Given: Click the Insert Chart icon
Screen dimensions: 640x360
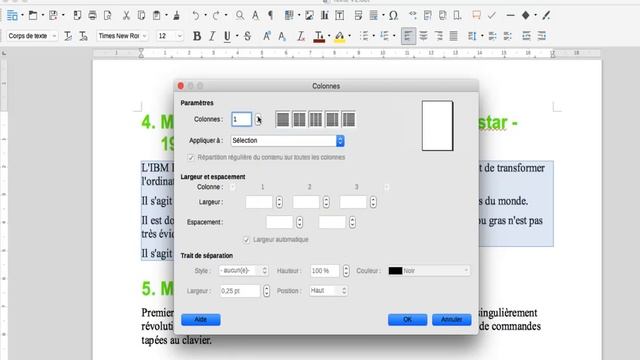Looking at the screenshot, I should click(x=324, y=16).
